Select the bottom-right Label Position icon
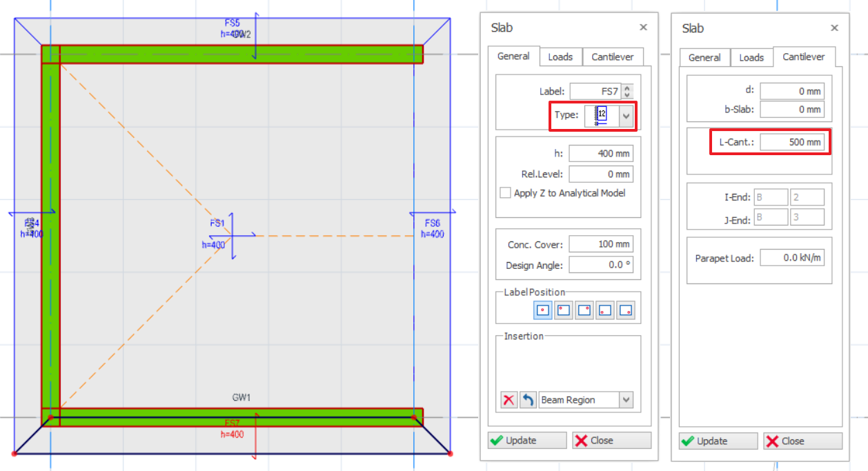The height and width of the screenshot is (471, 868). [x=626, y=310]
